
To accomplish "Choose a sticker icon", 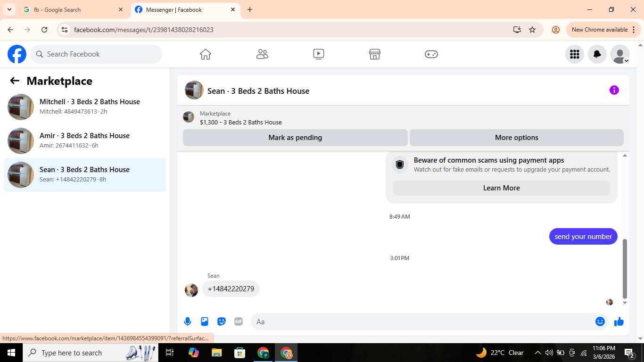I will click(222, 321).
